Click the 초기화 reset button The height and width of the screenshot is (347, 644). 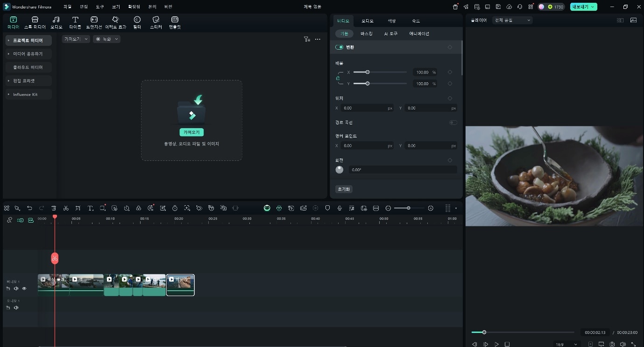(x=344, y=189)
